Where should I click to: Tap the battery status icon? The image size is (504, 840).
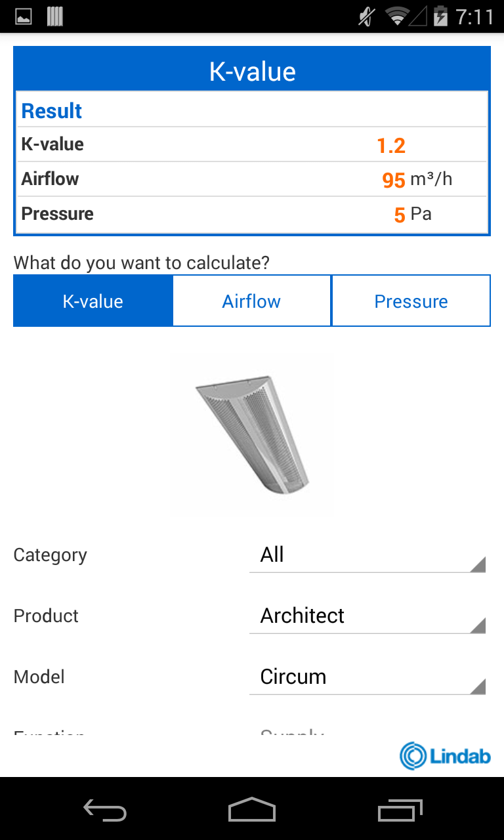(440, 16)
